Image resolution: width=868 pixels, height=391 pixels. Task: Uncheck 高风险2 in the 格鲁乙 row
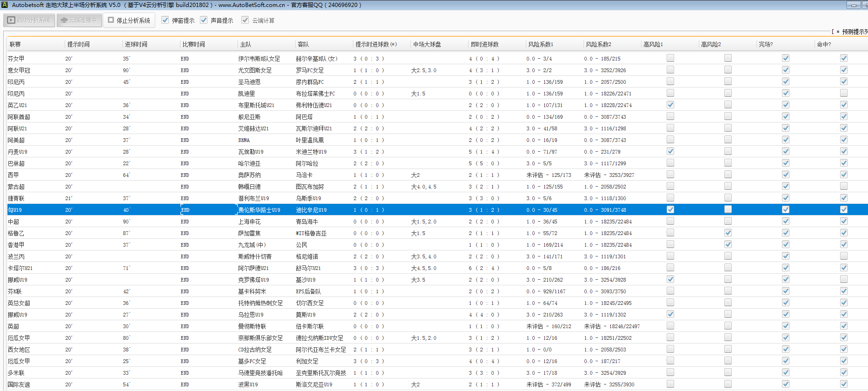[728, 233]
